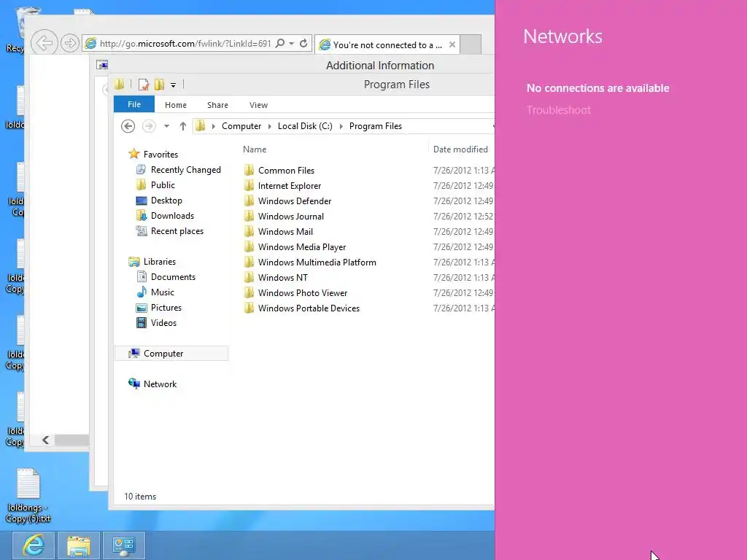This screenshot has width=747, height=560.
Task: Open Recent places in navigation pane
Action: tap(177, 231)
